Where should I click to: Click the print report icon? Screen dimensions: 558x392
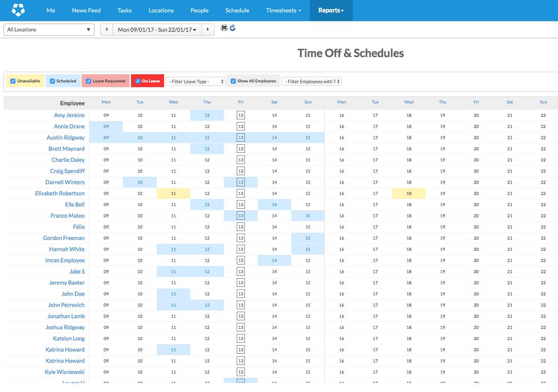224,28
